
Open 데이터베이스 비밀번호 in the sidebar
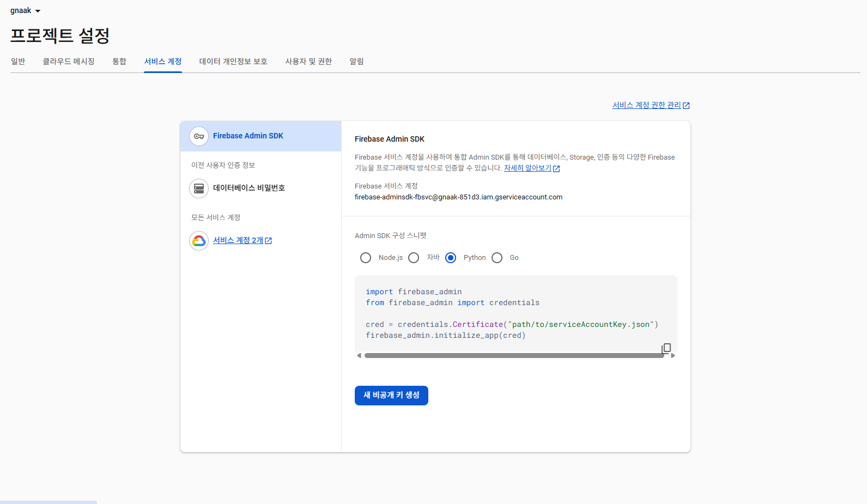[249, 188]
